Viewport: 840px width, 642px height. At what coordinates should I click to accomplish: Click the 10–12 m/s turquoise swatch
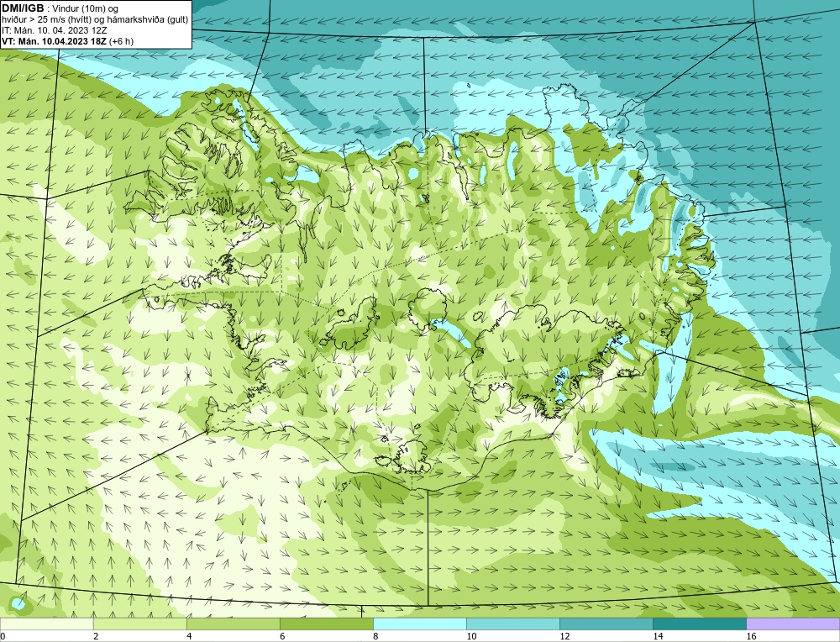point(513,624)
